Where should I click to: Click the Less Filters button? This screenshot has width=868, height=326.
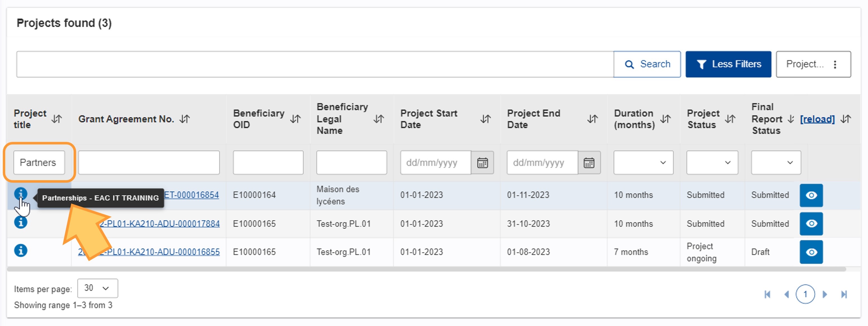[x=728, y=65]
